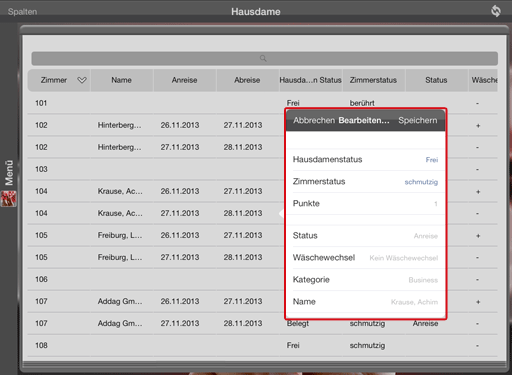Tap Frei status in room 108 row
The width and height of the screenshot is (512, 375).
tap(293, 345)
